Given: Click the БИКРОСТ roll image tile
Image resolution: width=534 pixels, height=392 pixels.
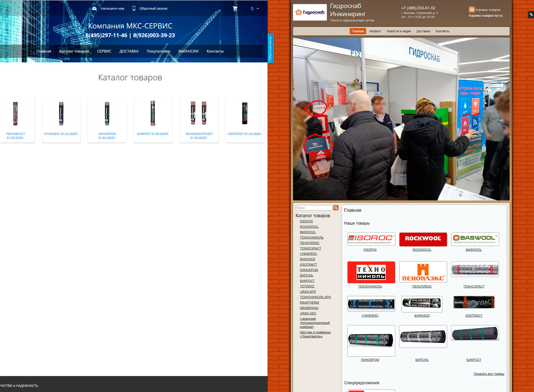Looking at the screenshot, I should coord(475,333).
